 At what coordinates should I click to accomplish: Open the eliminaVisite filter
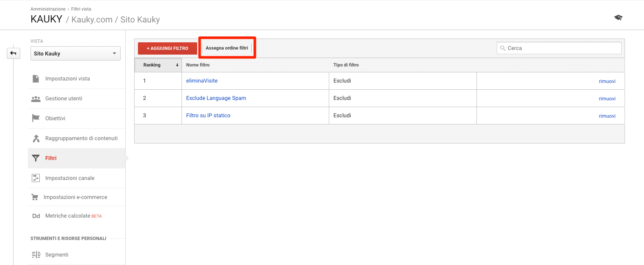tap(202, 80)
